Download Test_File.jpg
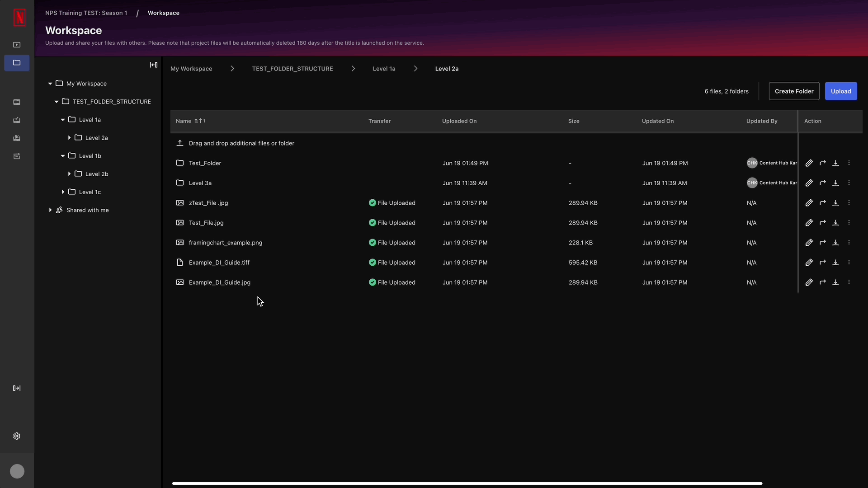 (836, 223)
